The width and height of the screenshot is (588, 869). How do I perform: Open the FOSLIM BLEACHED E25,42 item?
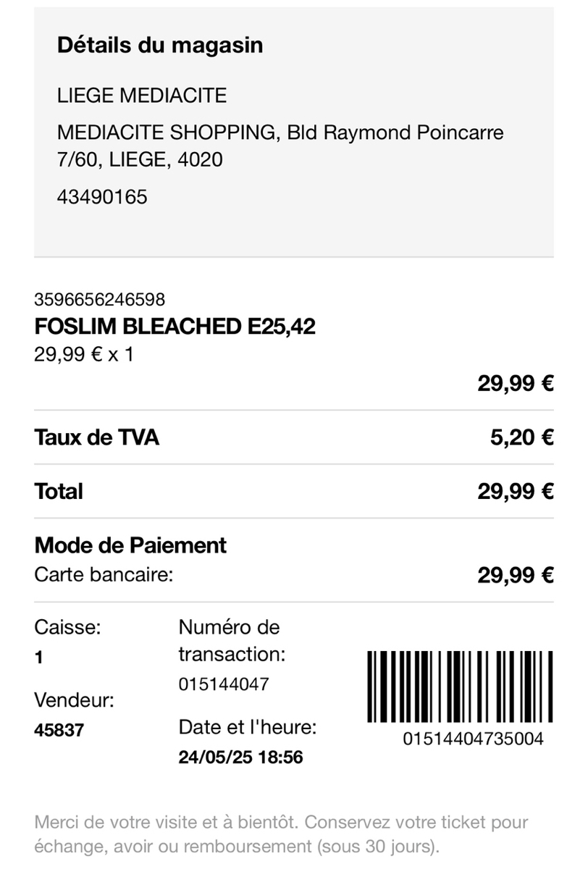coord(175,327)
